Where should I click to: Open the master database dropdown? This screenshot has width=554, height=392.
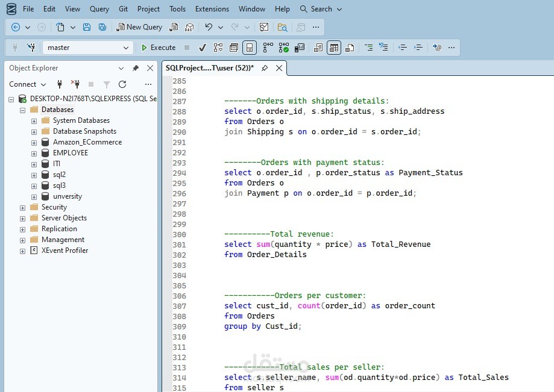126,48
